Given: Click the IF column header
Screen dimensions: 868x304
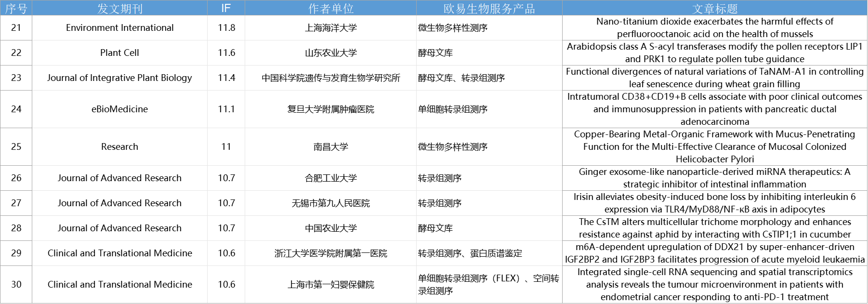Looking at the screenshot, I should point(226,8).
